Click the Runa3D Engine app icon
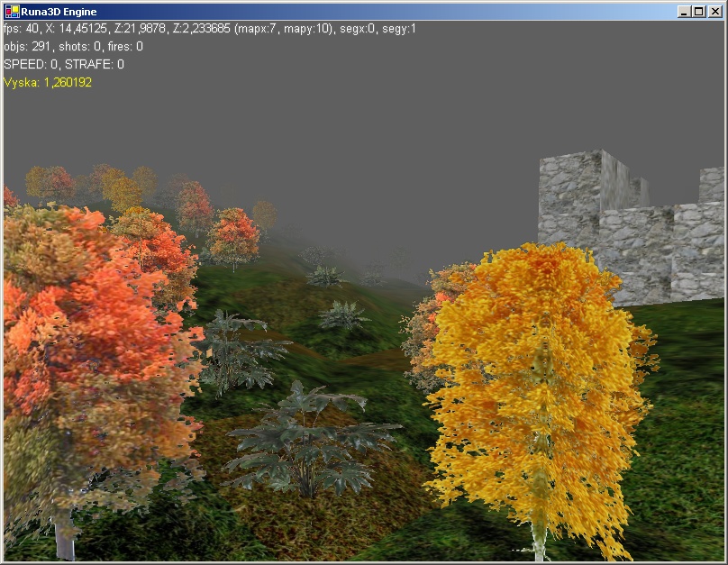The image size is (728, 565). pyautogui.click(x=12, y=12)
